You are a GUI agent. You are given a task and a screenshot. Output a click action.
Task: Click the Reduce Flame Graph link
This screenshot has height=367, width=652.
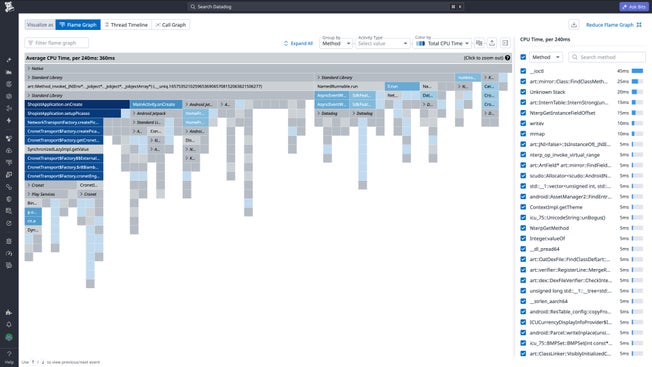[610, 25]
